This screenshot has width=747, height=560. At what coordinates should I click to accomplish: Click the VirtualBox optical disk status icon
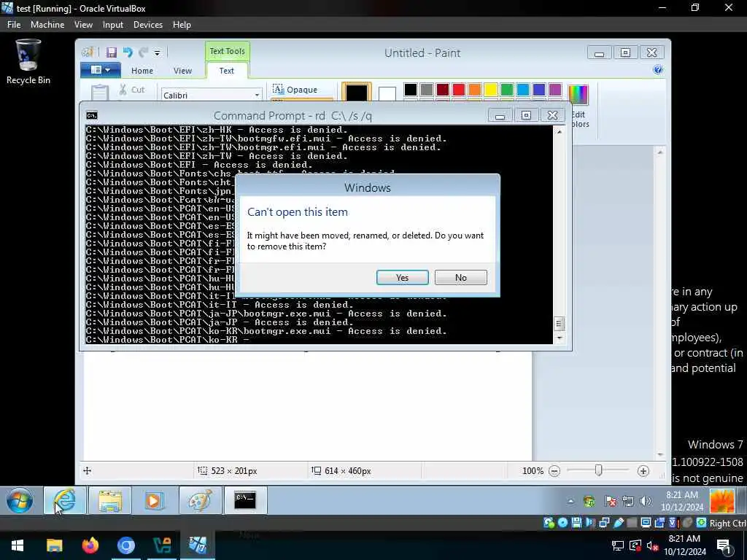pyautogui.click(x=562, y=523)
